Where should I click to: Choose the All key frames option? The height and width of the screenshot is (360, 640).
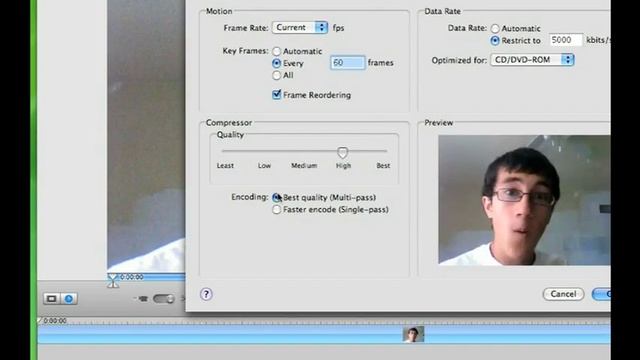coord(277,75)
